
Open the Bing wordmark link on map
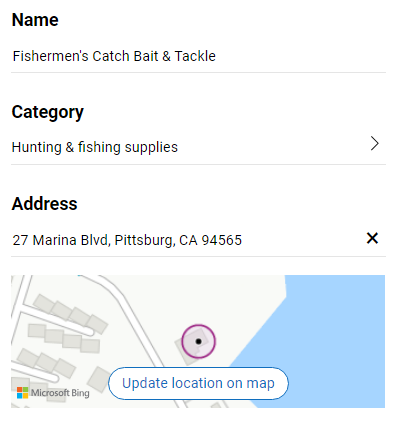click(80, 393)
